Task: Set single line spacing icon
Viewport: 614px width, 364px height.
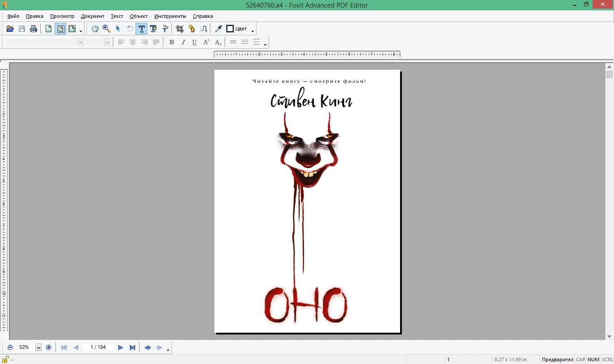Action: click(233, 42)
